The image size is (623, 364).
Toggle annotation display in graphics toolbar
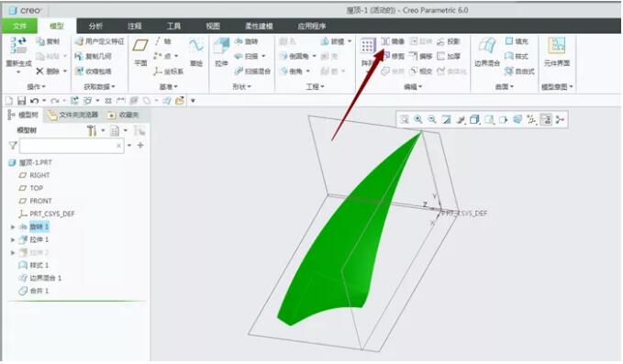pyautogui.click(x=546, y=119)
